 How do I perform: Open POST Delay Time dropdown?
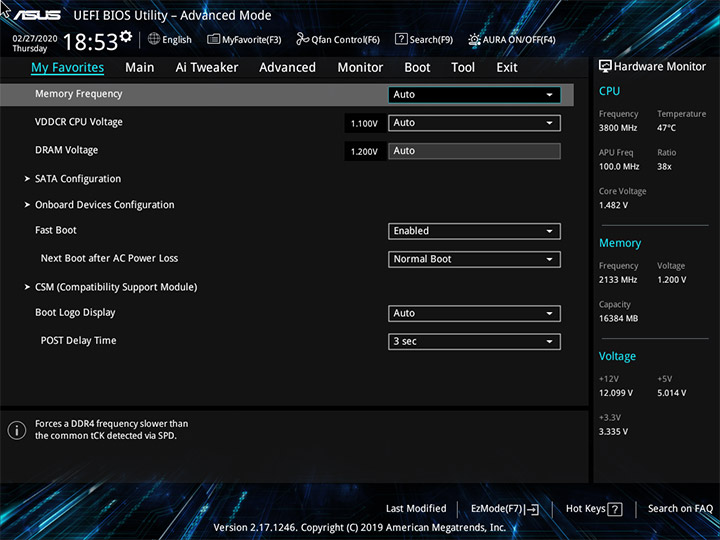point(474,341)
